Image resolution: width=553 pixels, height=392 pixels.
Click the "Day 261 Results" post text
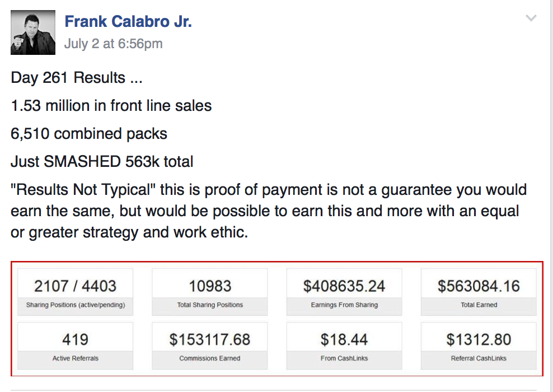[77, 78]
